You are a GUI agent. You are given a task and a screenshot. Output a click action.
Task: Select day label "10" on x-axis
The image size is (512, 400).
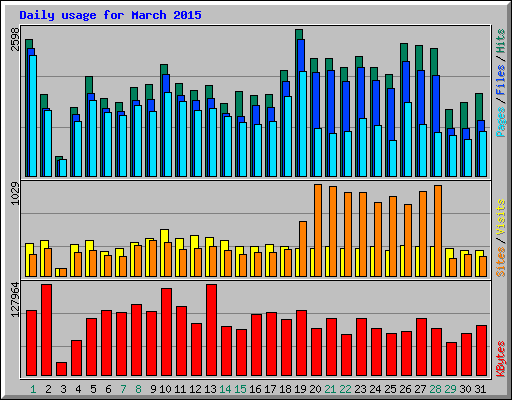165,389
